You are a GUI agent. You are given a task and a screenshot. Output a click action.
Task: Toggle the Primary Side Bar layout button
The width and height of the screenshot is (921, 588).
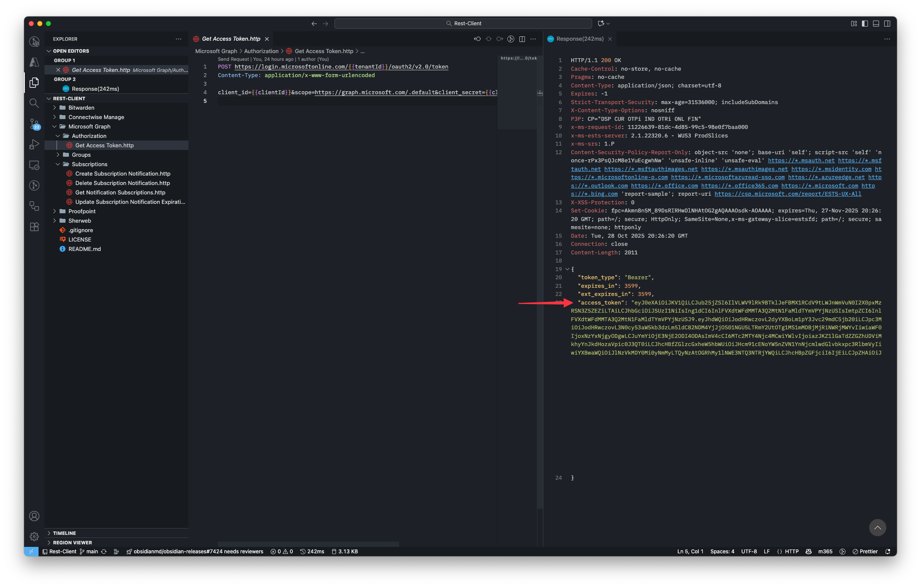coord(865,24)
